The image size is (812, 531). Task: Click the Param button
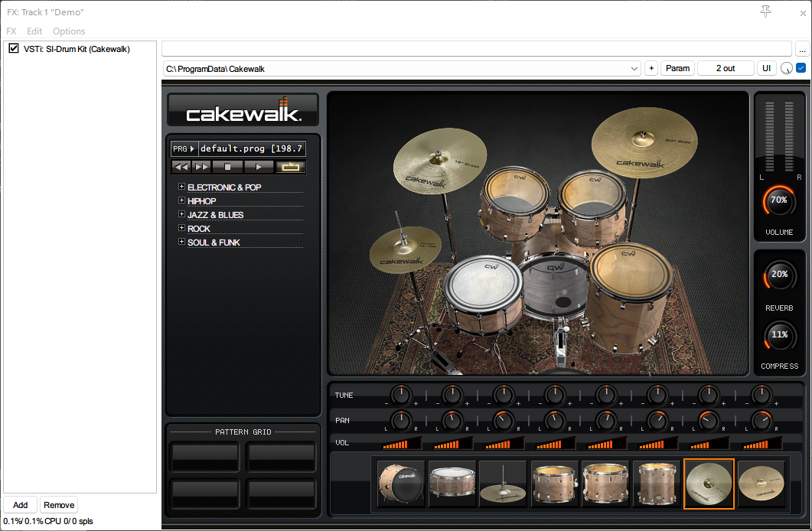(677, 68)
